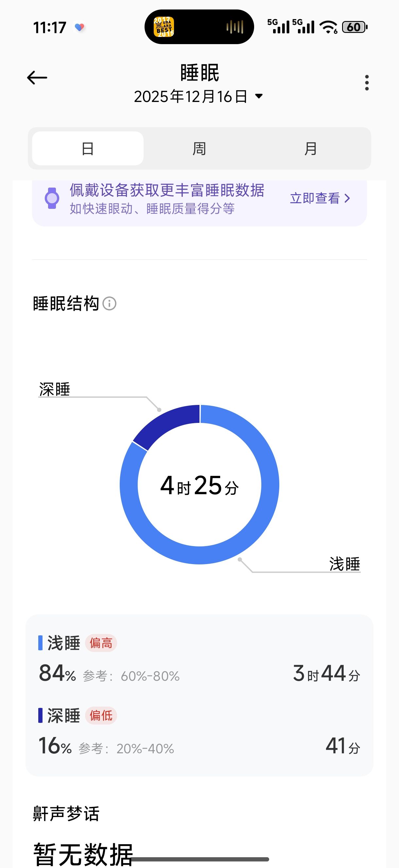Switch to the 周 tab
Viewport: 399px width, 868px height.
[199, 149]
